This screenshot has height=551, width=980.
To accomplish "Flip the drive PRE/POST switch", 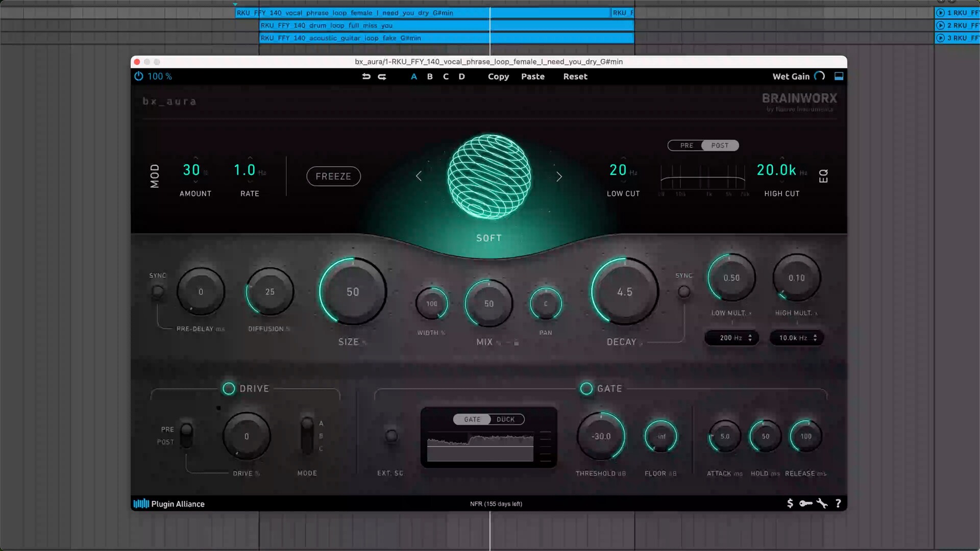I will (x=186, y=435).
